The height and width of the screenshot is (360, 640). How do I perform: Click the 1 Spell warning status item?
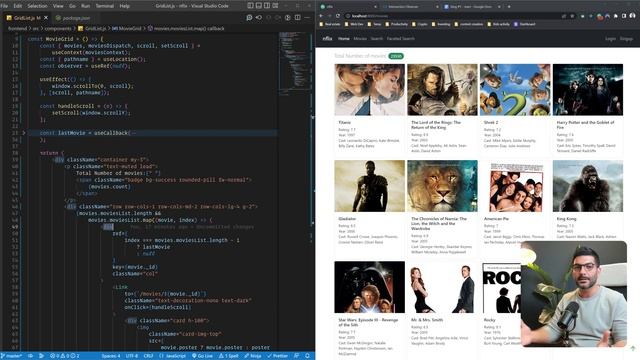(x=229, y=356)
